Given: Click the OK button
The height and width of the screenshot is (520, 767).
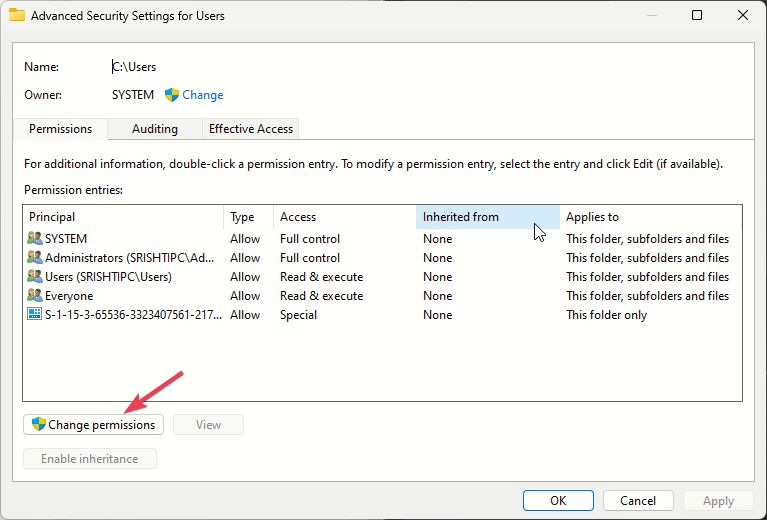Looking at the screenshot, I should click(x=558, y=501).
